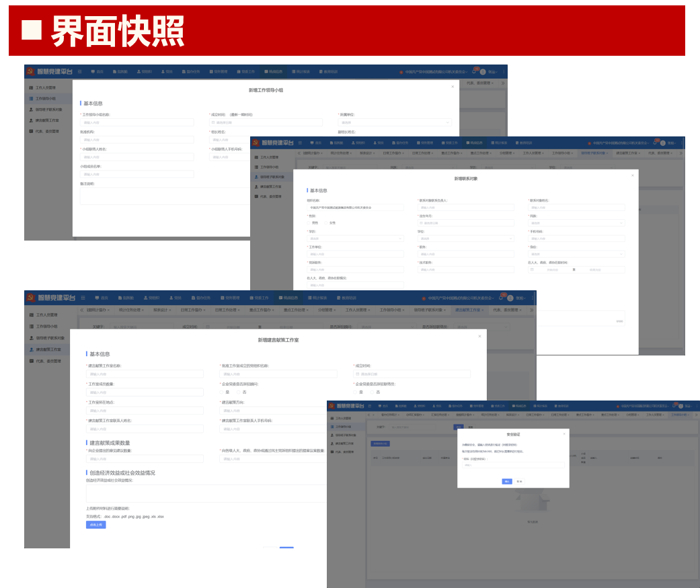Image resolution: width=700 pixels, height=588 pixels.
Task: Click the calendar icon in 新增建言献策工作室 成立时间 field
Action: (358, 374)
